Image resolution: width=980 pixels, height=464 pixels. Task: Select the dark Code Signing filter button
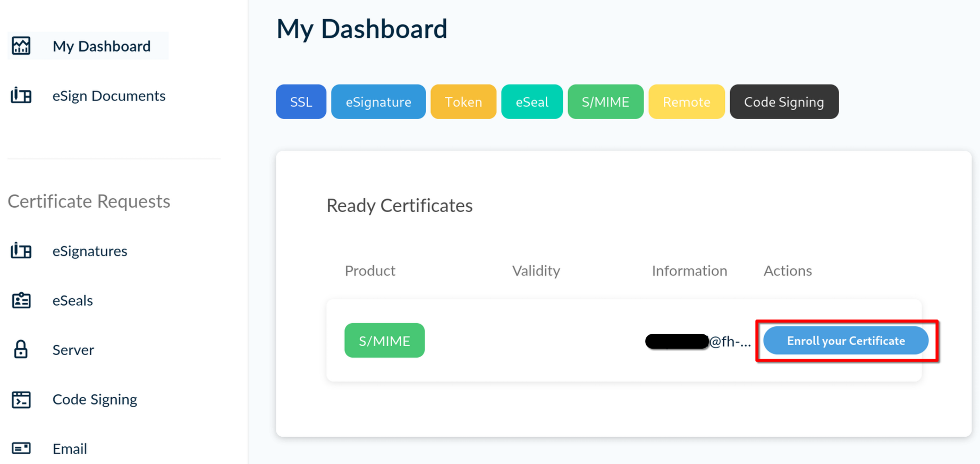coord(784,102)
